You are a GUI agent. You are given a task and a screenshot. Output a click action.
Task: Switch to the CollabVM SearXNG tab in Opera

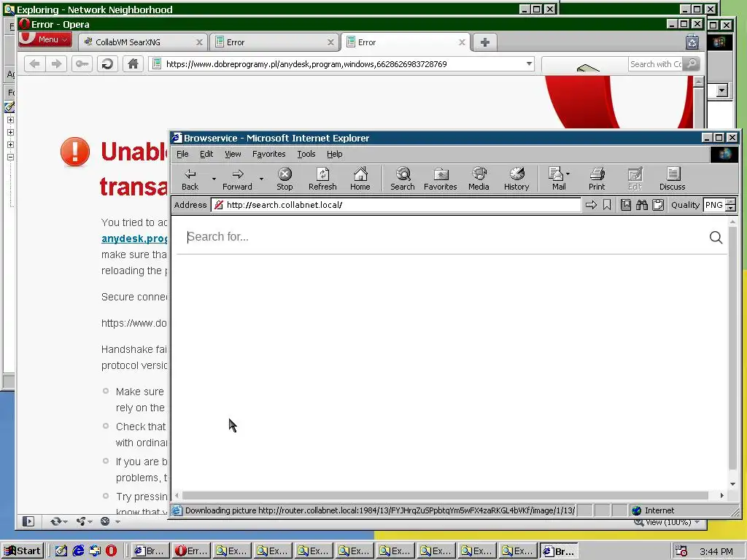(x=142, y=42)
